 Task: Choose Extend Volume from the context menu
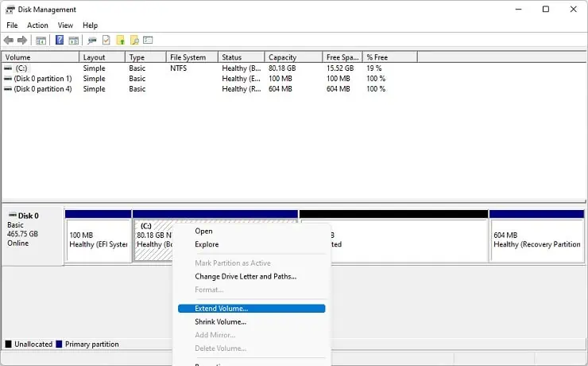[x=222, y=308]
